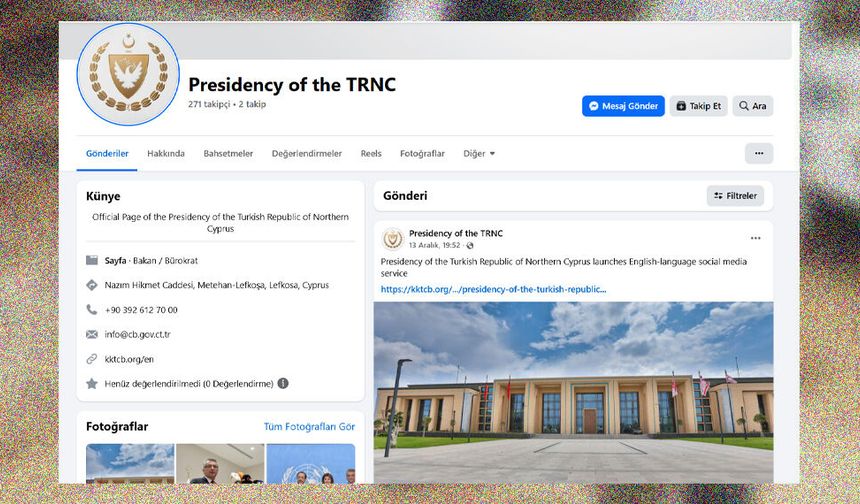Open the Filtreler post filter options

pos(735,196)
